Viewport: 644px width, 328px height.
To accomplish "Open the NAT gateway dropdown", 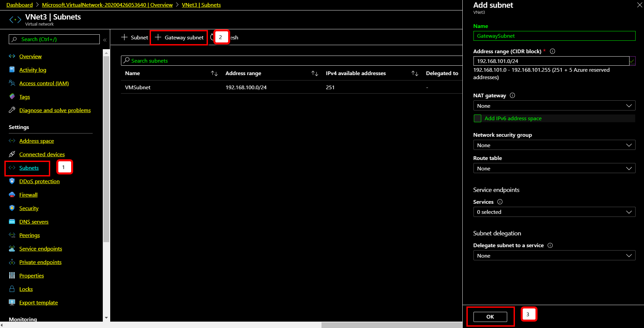I will [x=554, y=106].
